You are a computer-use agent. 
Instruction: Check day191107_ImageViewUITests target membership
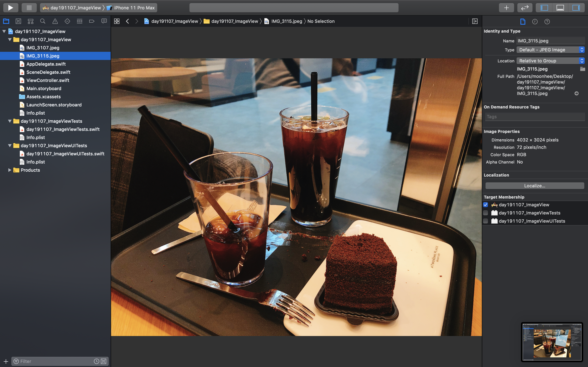pos(486,221)
